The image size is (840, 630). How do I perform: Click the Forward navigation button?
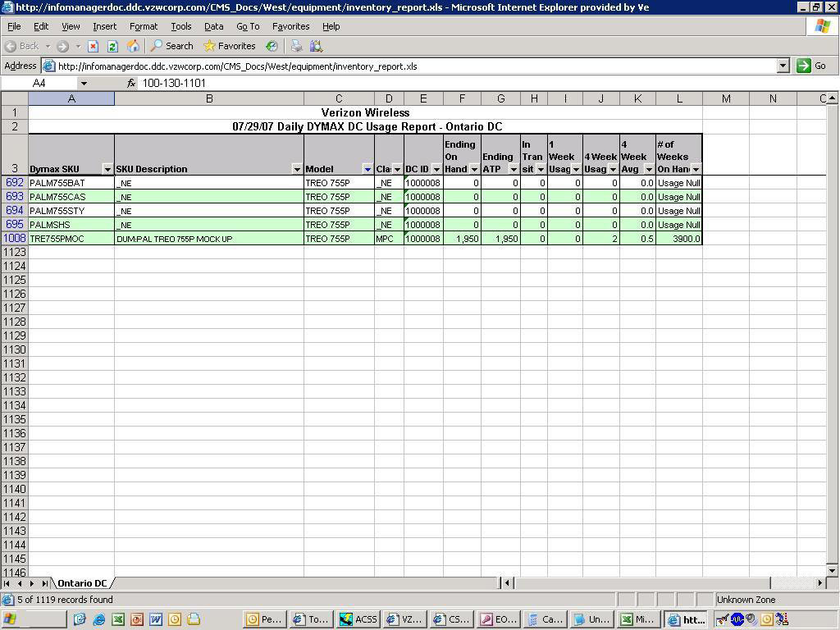pyautogui.click(x=62, y=47)
